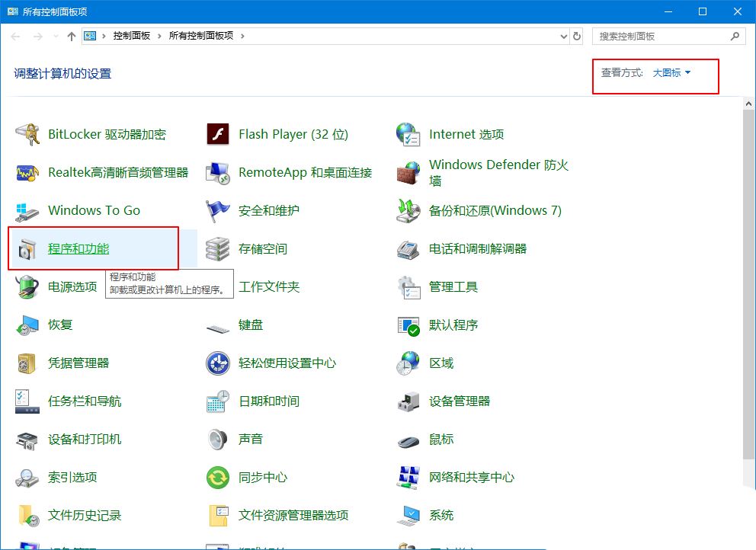This screenshot has height=550, width=756.
Task: Open the Flash Player (32 位) icon
Action: tap(218, 134)
